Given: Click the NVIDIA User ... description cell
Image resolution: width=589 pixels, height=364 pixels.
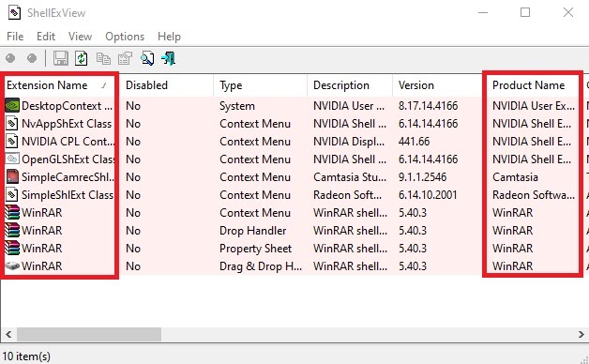Looking at the screenshot, I should 349,106.
